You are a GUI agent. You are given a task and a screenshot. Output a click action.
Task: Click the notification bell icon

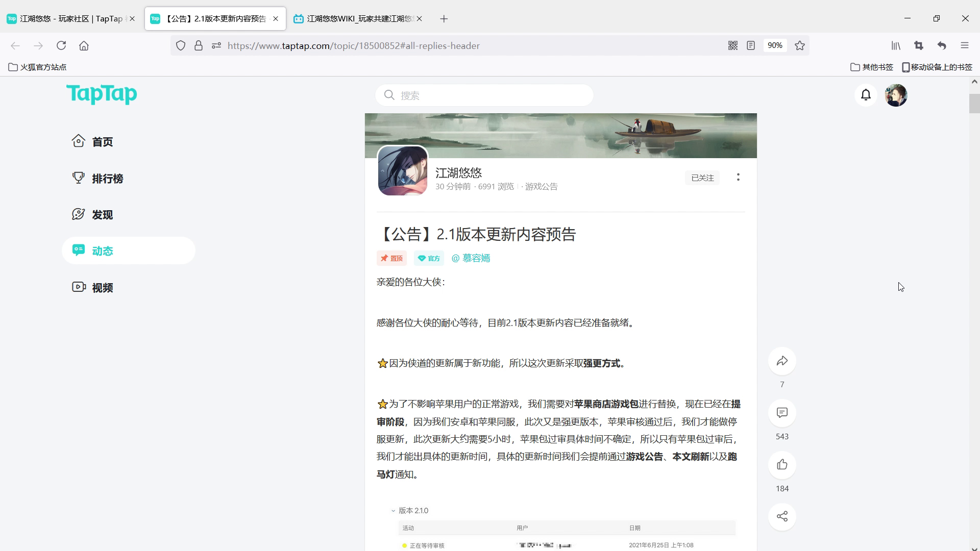866,95
